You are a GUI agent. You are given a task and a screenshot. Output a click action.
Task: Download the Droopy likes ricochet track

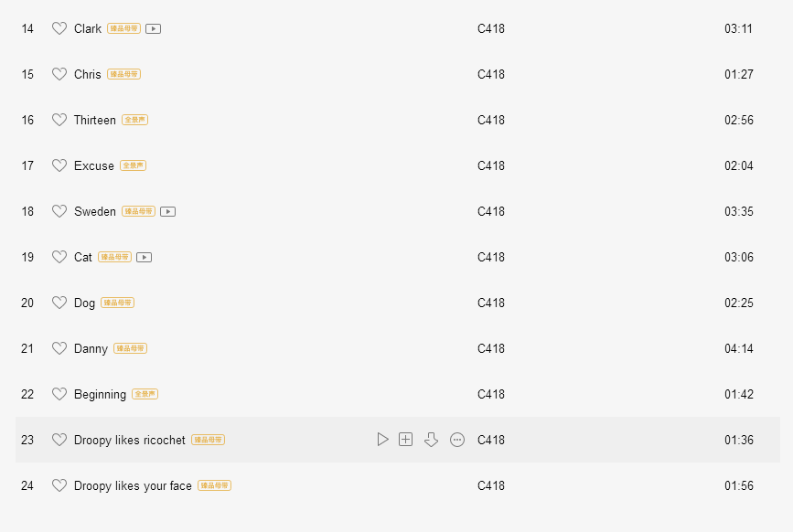pos(431,440)
